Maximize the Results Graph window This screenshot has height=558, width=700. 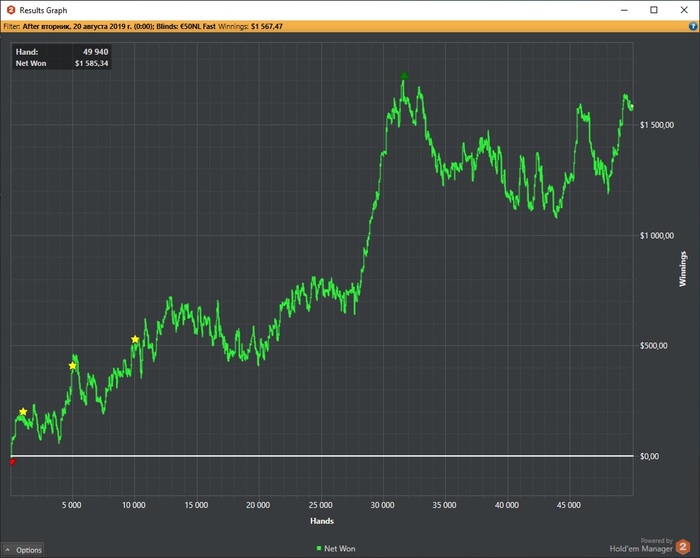click(654, 10)
